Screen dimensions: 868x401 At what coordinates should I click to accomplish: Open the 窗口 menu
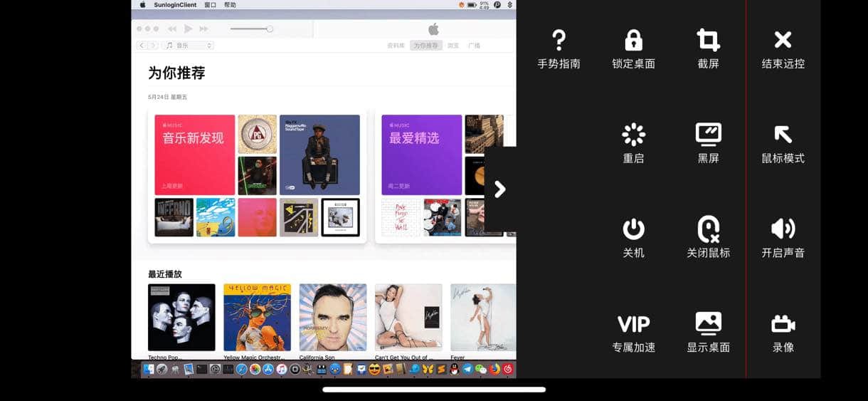211,4
